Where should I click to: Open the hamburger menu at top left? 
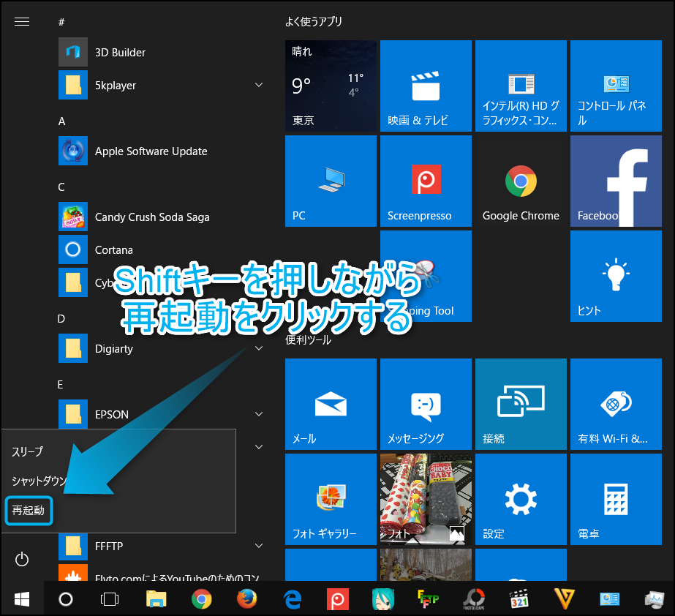[22, 22]
